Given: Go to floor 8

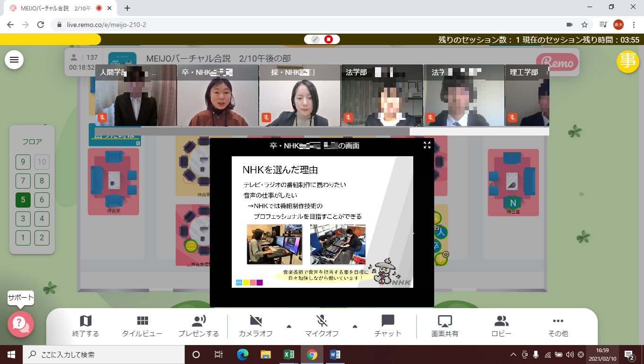Looking at the screenshot, I should [x=42, y=181].
